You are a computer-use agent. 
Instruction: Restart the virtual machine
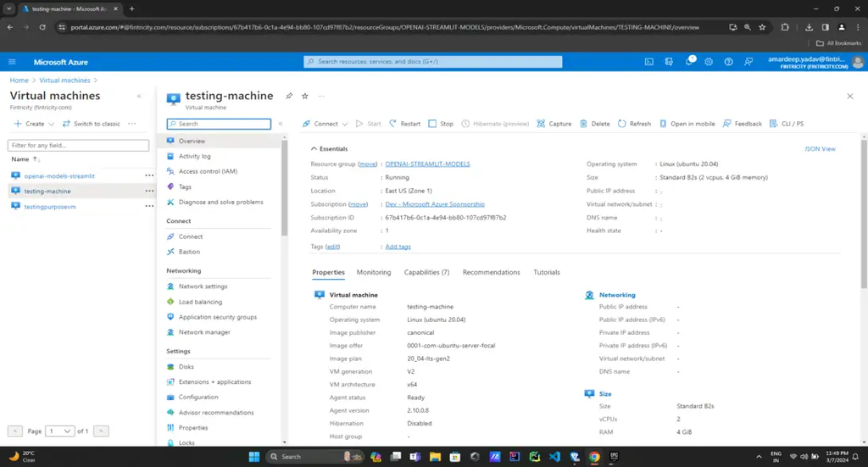coord(404,124)
